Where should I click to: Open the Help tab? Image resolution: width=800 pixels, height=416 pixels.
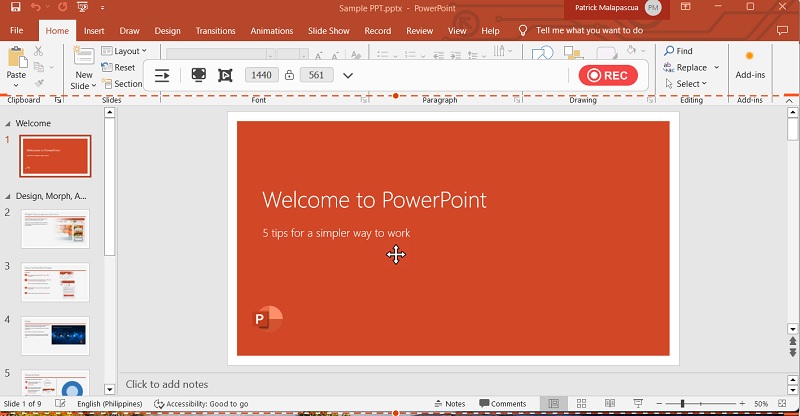[x=490, y=31]
